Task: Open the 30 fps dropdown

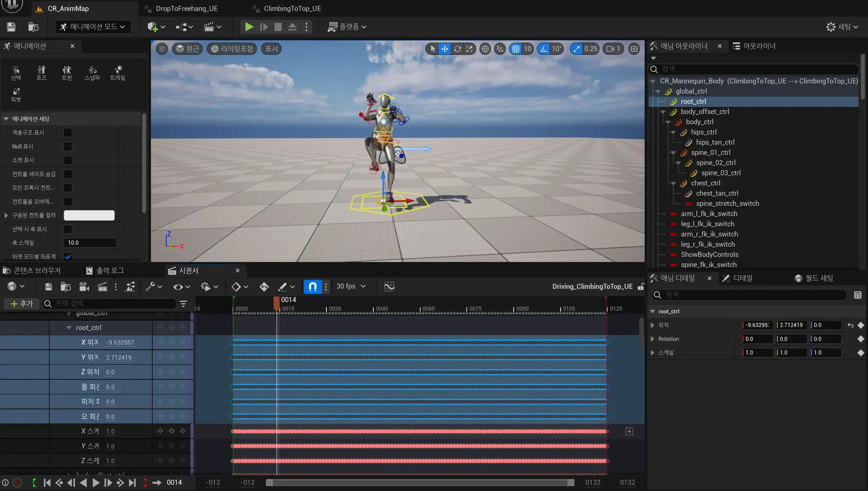Action: coord(351,287)
